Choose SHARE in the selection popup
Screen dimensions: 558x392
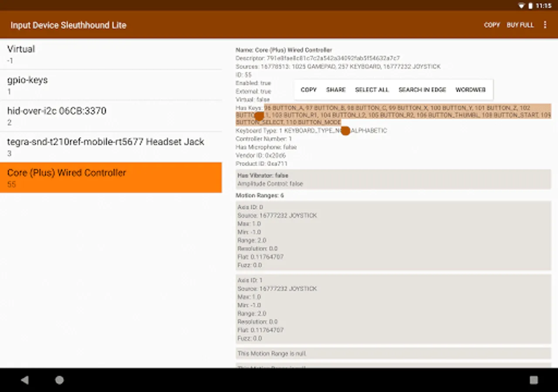(336, 90)
